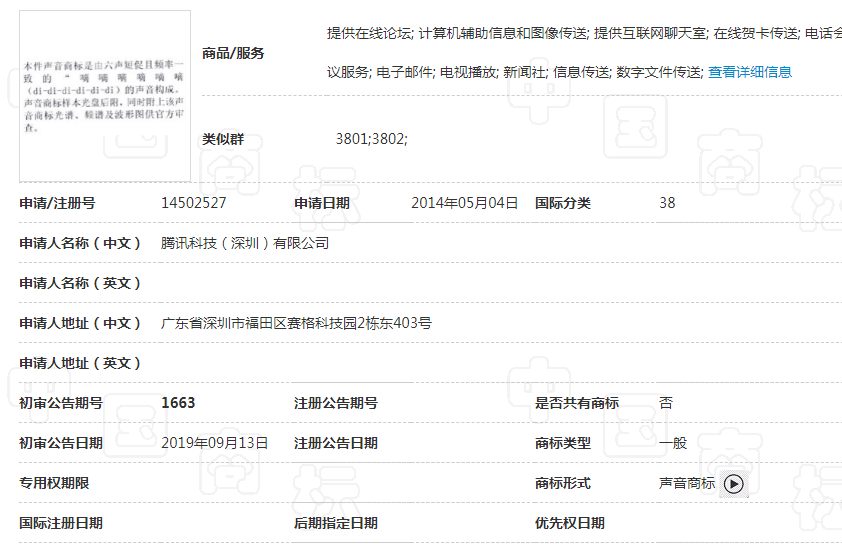Image resolution: width=842 pixels, height=544 pixels.
Task: Click goods text line starting 议服务; 电子邮件
Action: 515,72
